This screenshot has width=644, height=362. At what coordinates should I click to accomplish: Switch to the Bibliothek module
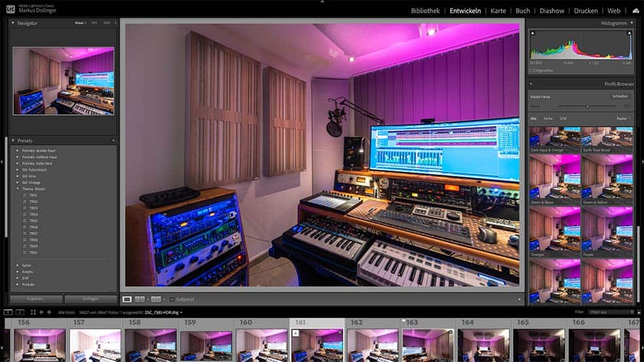click(x=426, y=11)
